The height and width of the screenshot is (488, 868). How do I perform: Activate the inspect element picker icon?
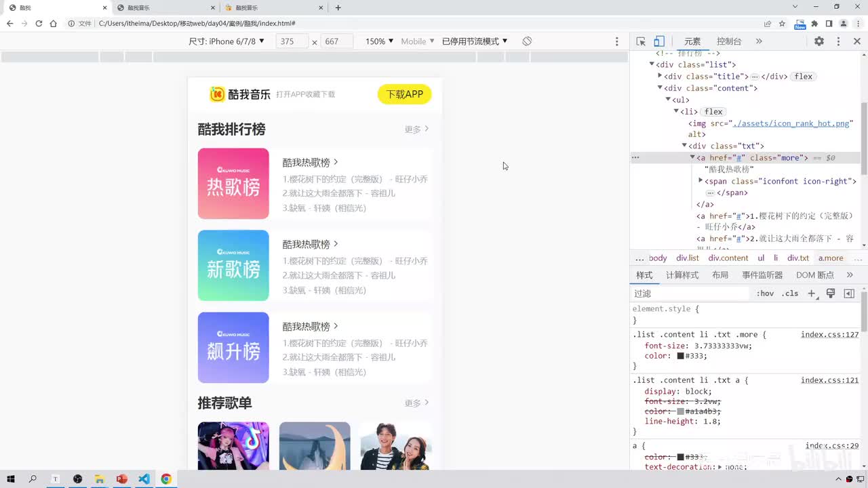[641, 41]
